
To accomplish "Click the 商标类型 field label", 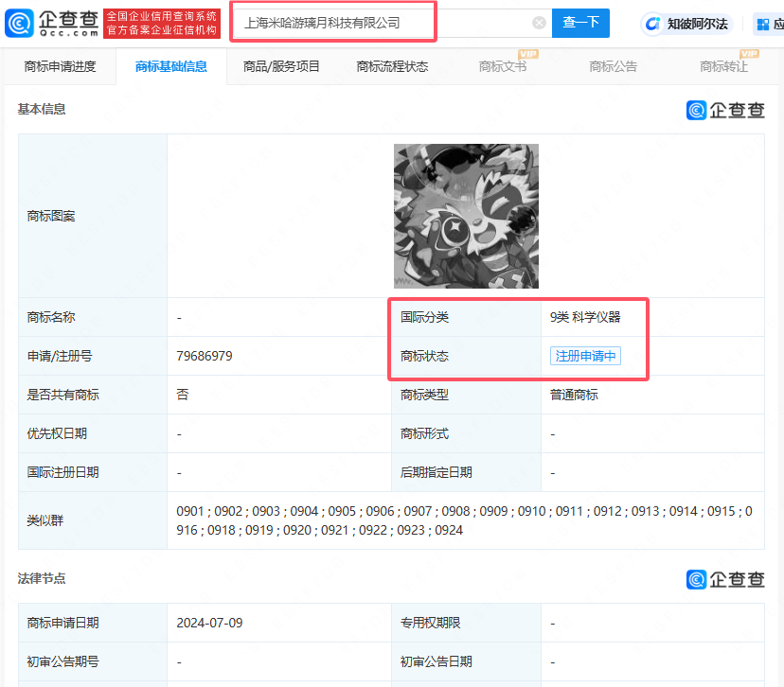I will click(x=424, y=395).
